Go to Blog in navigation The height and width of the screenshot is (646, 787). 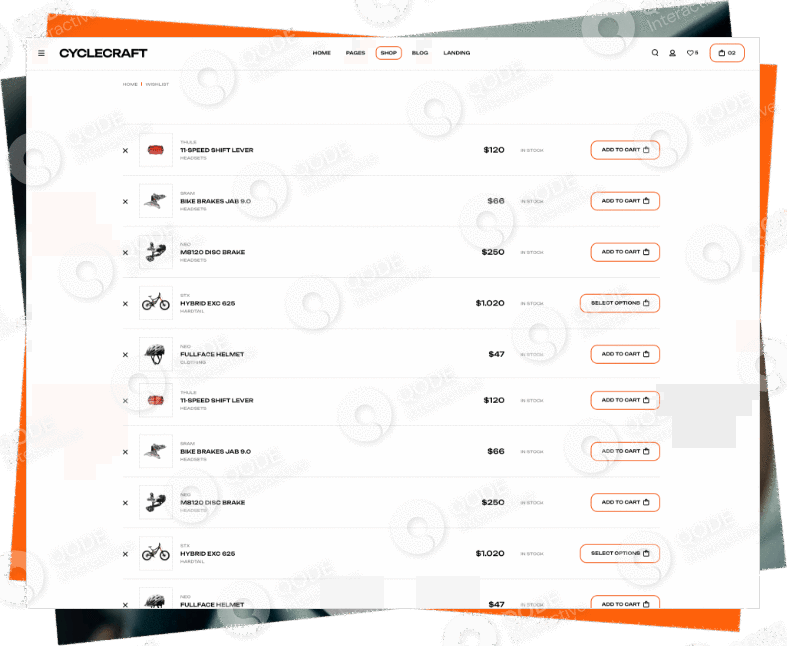420,53
